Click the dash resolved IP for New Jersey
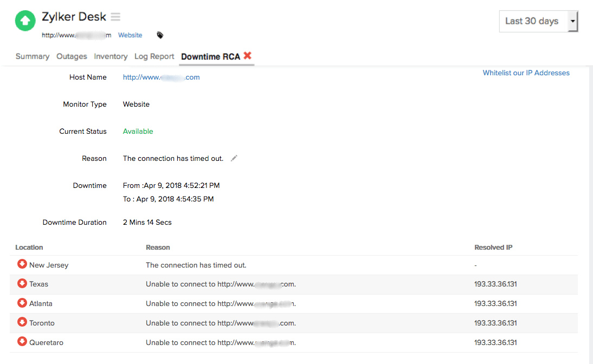 (x=475, y=265)
